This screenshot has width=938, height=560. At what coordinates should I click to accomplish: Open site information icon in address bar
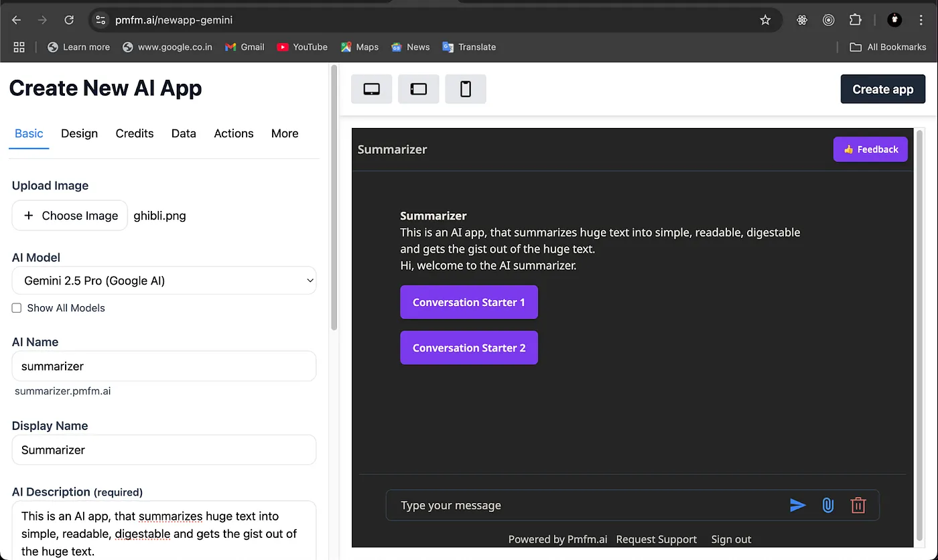point(101,20)
